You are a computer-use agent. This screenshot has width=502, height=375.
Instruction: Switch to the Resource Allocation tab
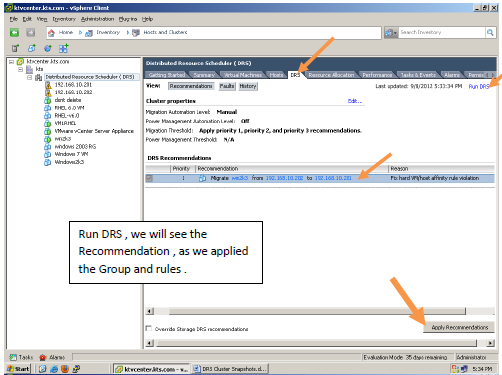(331, 75)
